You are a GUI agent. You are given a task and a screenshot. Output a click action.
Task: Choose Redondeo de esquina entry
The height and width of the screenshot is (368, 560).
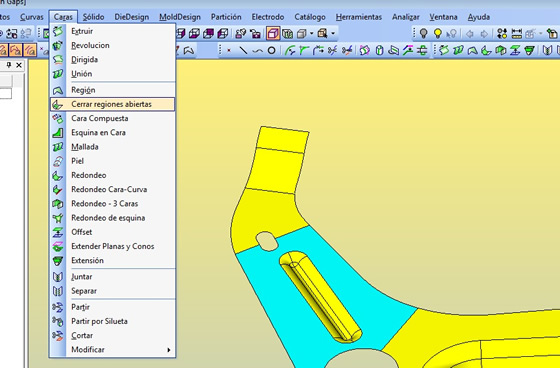click(112, 218)
